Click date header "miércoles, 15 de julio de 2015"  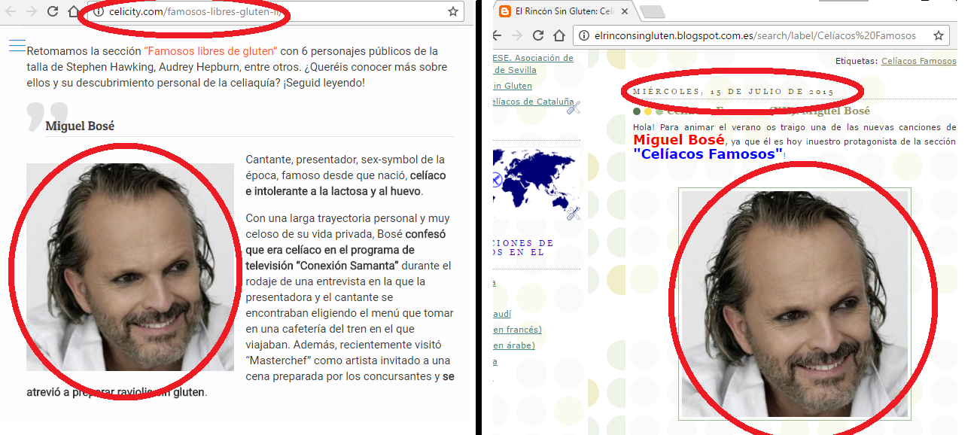tap(733, 92)
